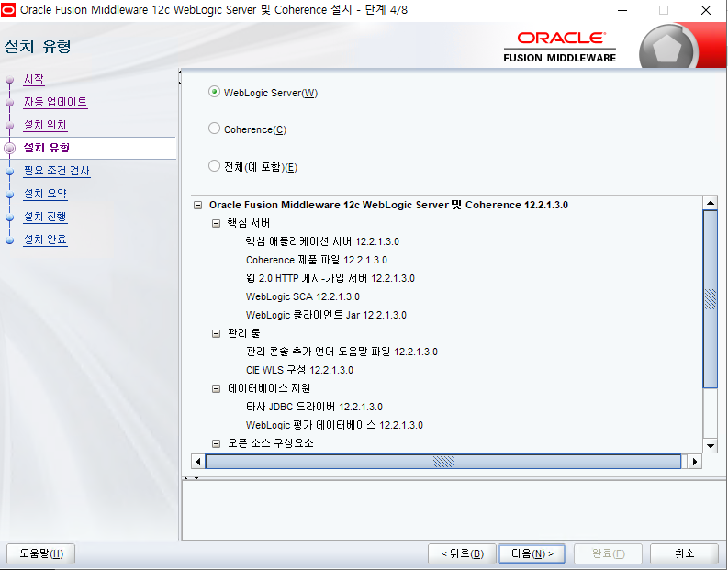The height and width of the screenshot is (570, 728).
Task: Click the split pane collapse arrows above message area
Action: pos(191,477)
